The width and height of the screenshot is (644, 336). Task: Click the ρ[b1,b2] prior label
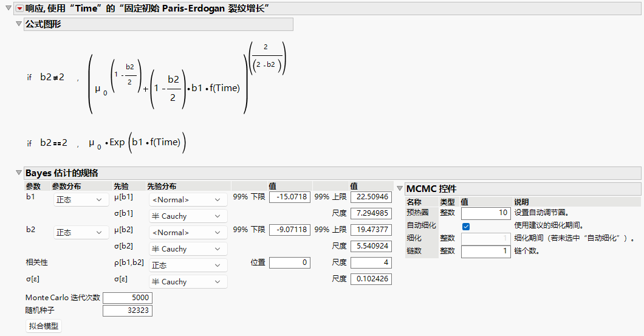(129, 262)
